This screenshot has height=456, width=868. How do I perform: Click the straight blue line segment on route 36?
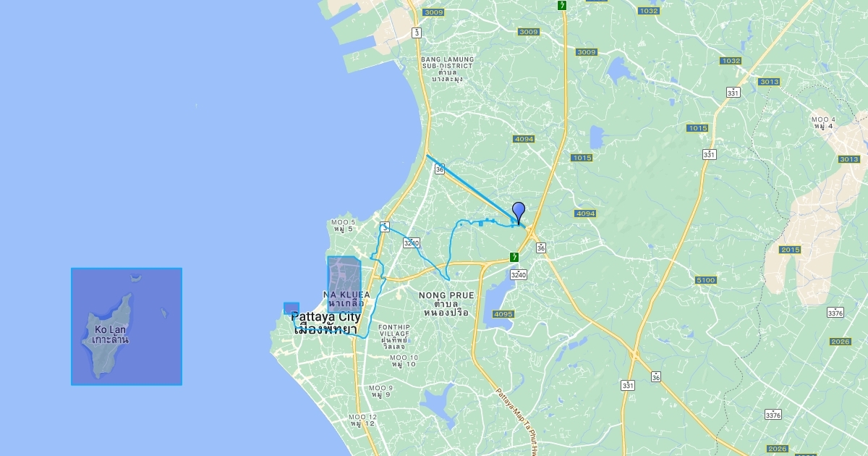pyautogui.click(x=470, y=188)
